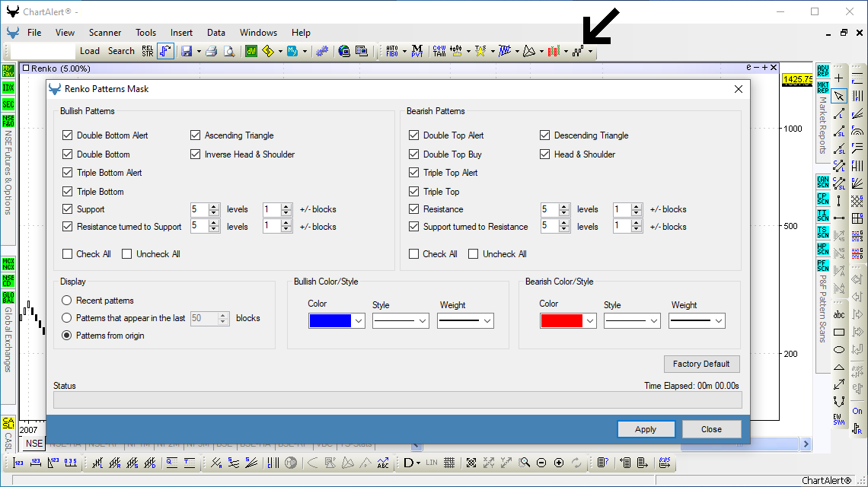Select the rectangle drawing tool

[839, 332]
